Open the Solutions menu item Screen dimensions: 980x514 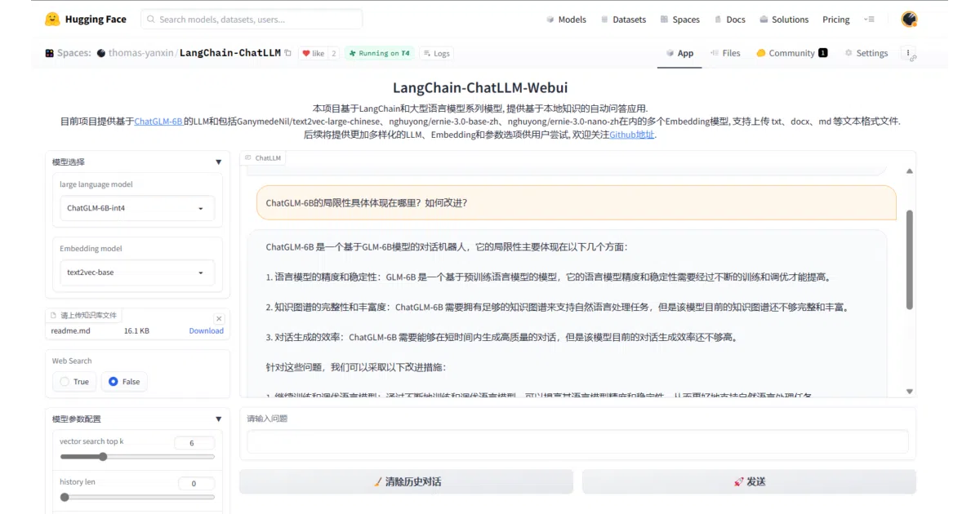pyautogui.click(x=784, y=20)
